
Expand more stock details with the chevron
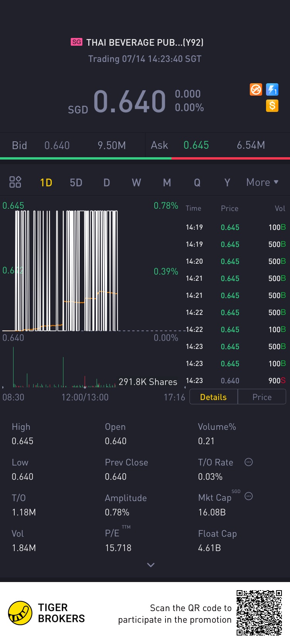coord(151,565)
